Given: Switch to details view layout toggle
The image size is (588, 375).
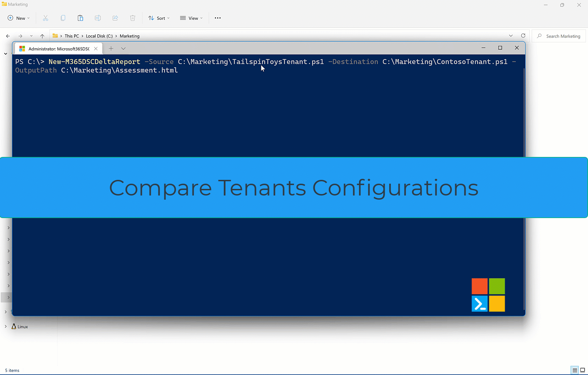Looking at the screenshot, I should point(575,370).
